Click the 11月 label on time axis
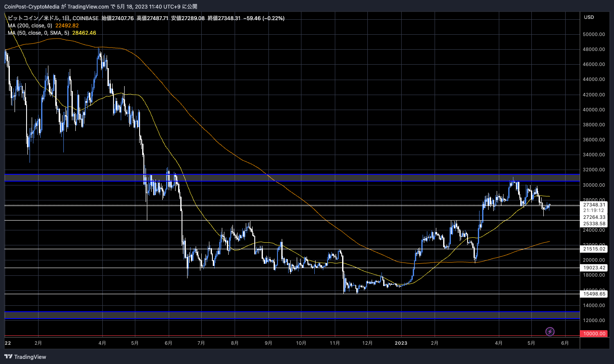The width and height of the screenshot is (614, 364). click(x=335, y=343)
